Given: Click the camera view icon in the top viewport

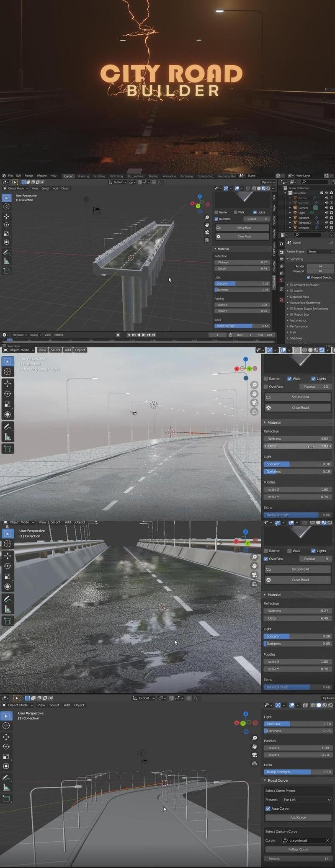Looking at the screenshot, I should pyautogui.click(x=207, y=232).
